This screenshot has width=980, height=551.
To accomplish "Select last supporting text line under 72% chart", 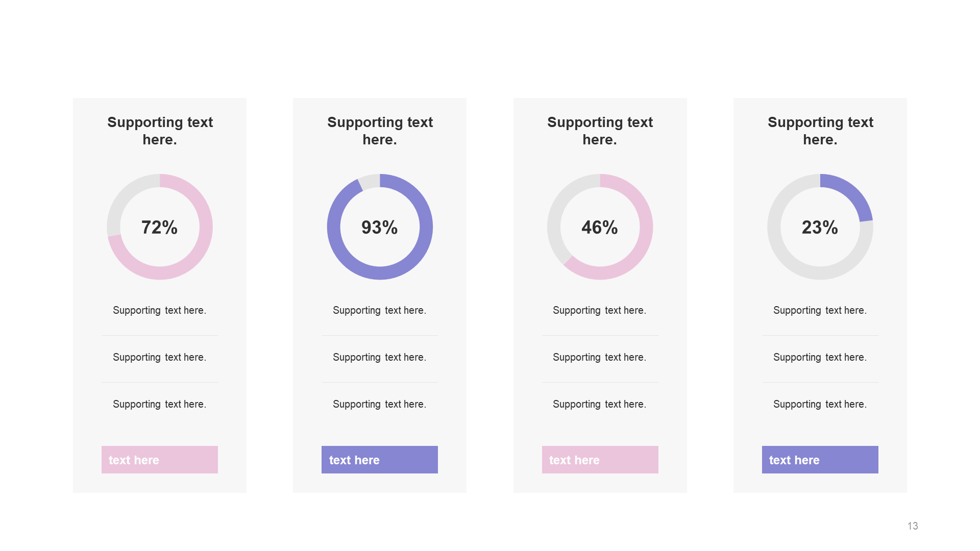I will coord(160,404).
